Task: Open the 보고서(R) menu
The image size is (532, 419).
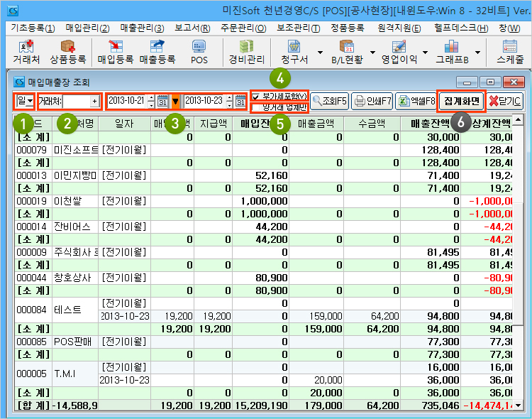Action: [192, 28]
